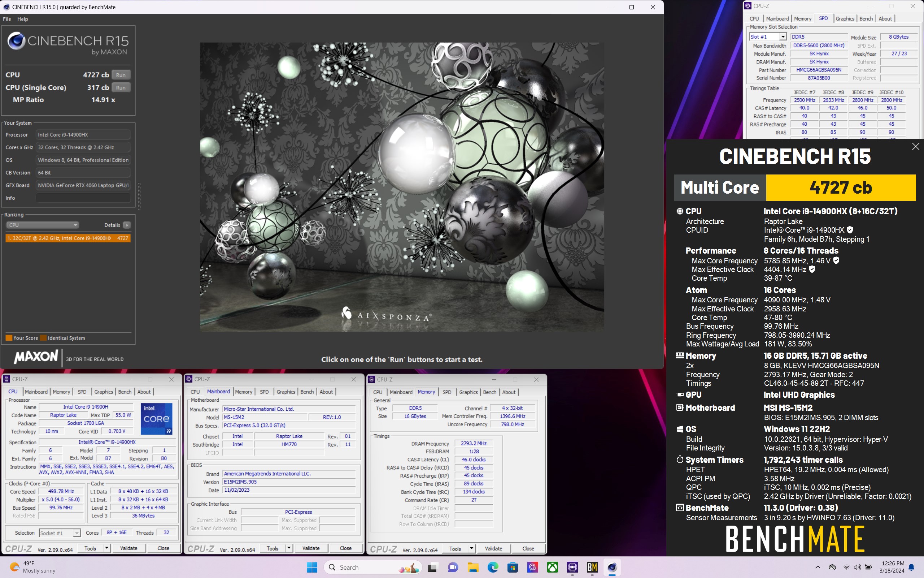Open CPU tab in top CPU-Z window
The image size is (924, 578).
tap(754, 18)
